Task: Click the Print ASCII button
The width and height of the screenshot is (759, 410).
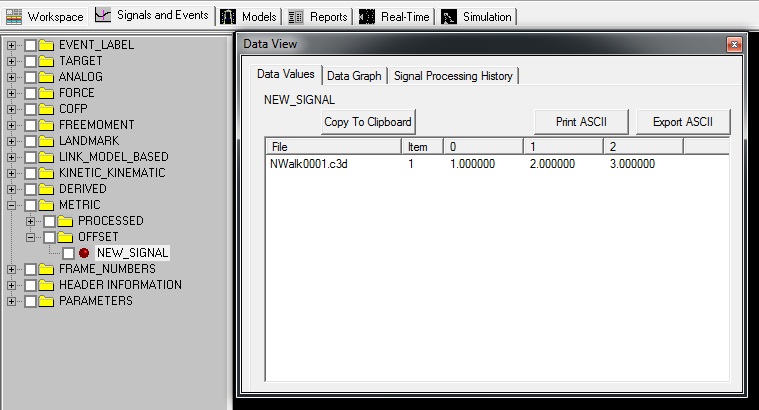Action: [x=581, y=121]
